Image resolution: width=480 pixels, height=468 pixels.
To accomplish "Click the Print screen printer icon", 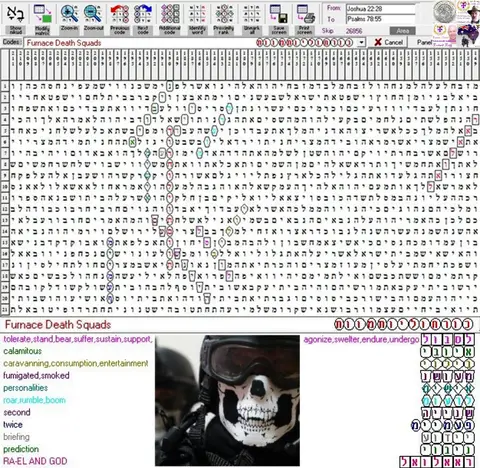I will (x=305, y=14).
